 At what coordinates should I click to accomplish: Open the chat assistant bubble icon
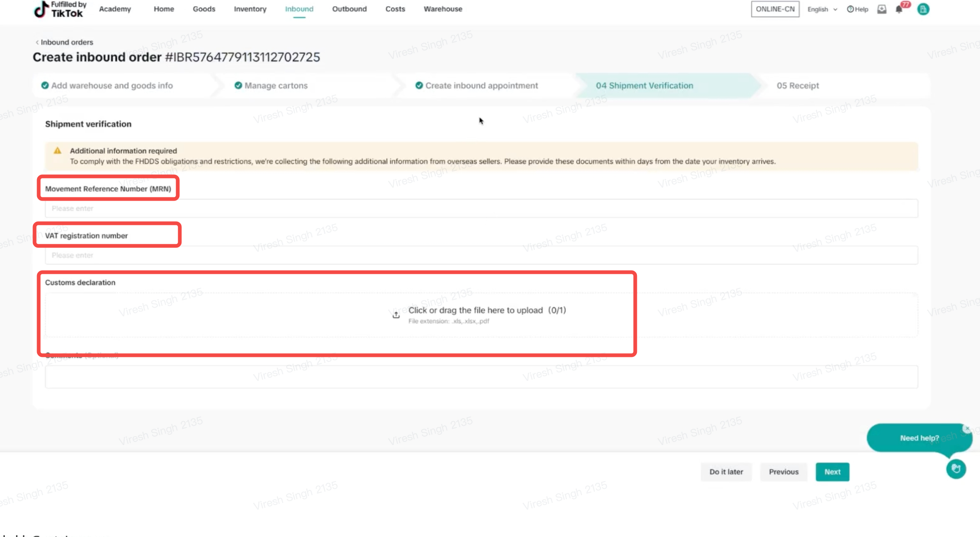point(956,469)
